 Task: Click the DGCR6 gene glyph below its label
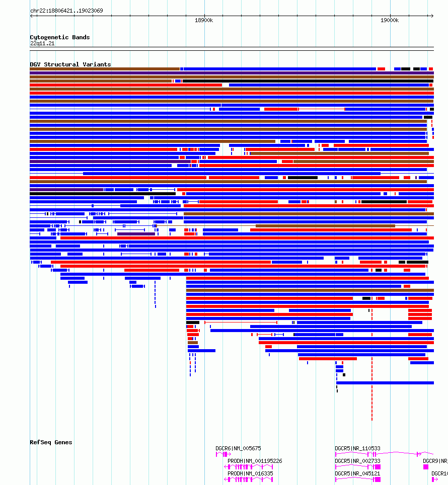click(x=223, y=454)
